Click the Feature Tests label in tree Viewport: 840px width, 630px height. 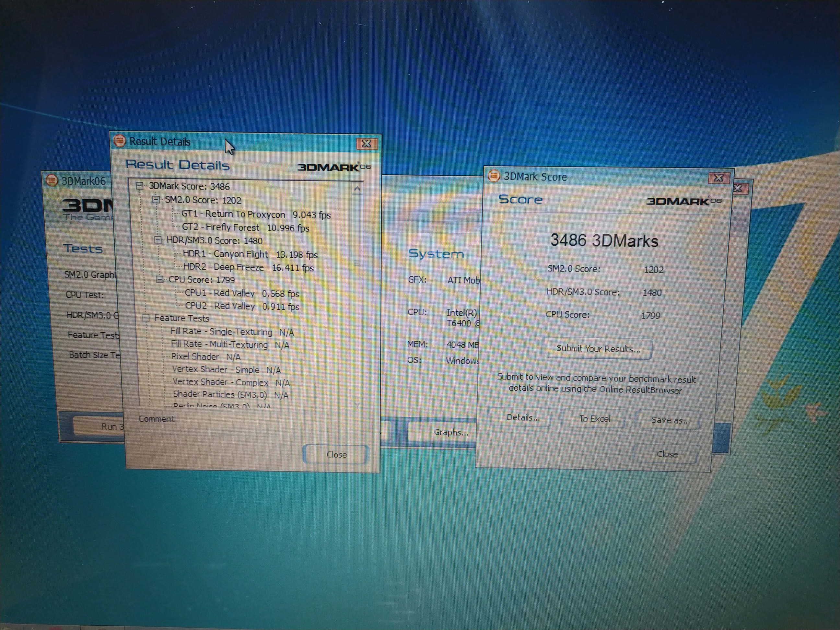(x=181, y=318)
